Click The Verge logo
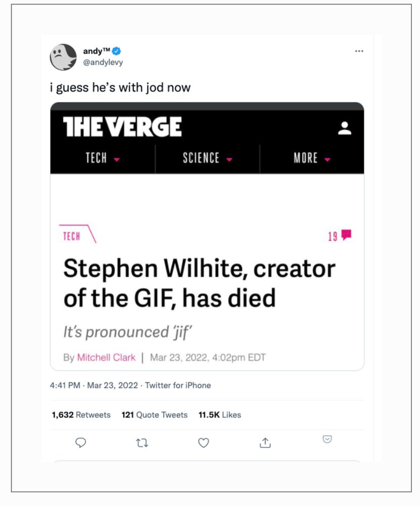 tap(122, 127)
